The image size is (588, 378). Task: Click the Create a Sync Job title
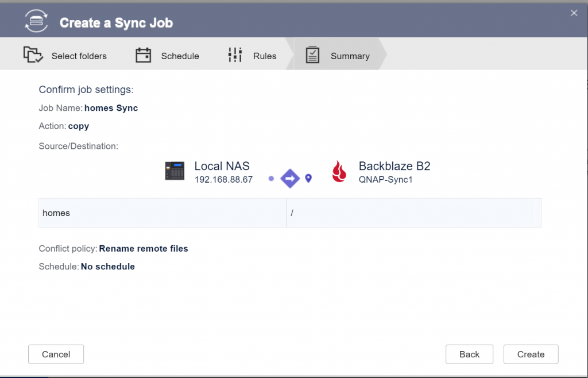click(116, 23)
